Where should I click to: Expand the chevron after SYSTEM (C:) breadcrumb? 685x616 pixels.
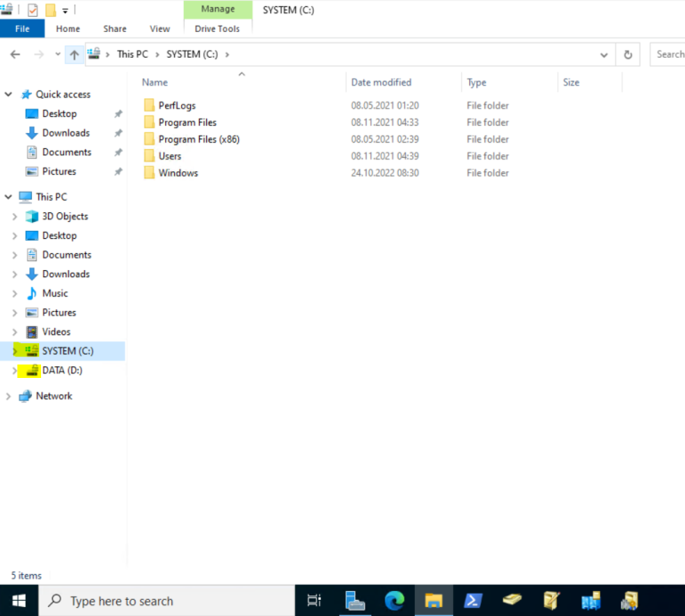pos(227,54)
